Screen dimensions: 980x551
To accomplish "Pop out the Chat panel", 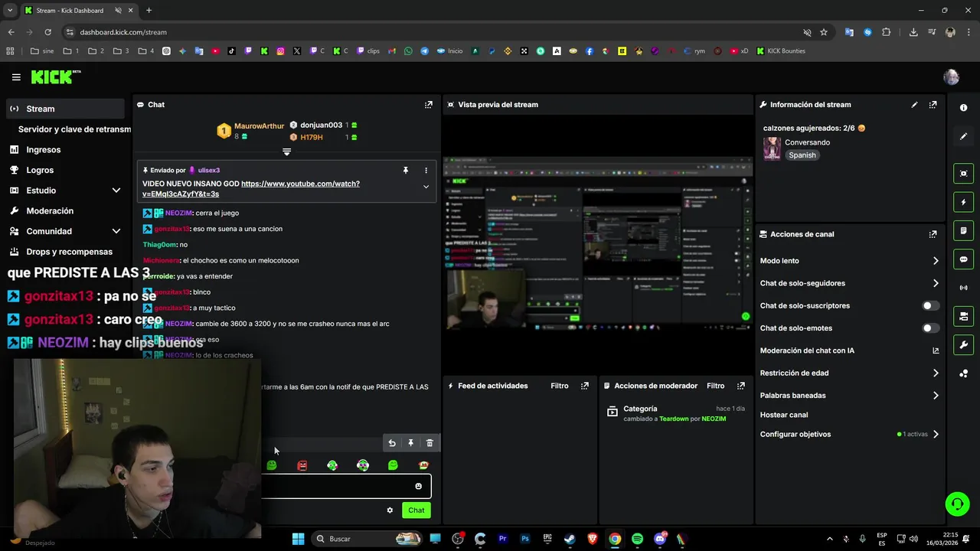I will [x=429, y=105].
